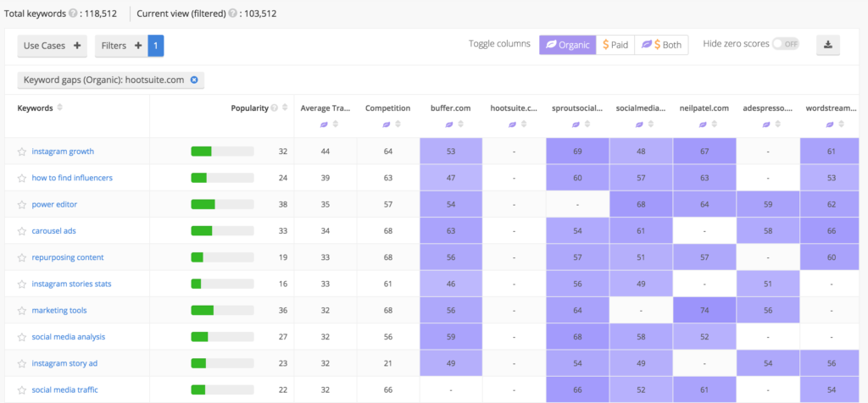Sort hootsuite.com column
This screenshot has width=868, height=403.
525,125
